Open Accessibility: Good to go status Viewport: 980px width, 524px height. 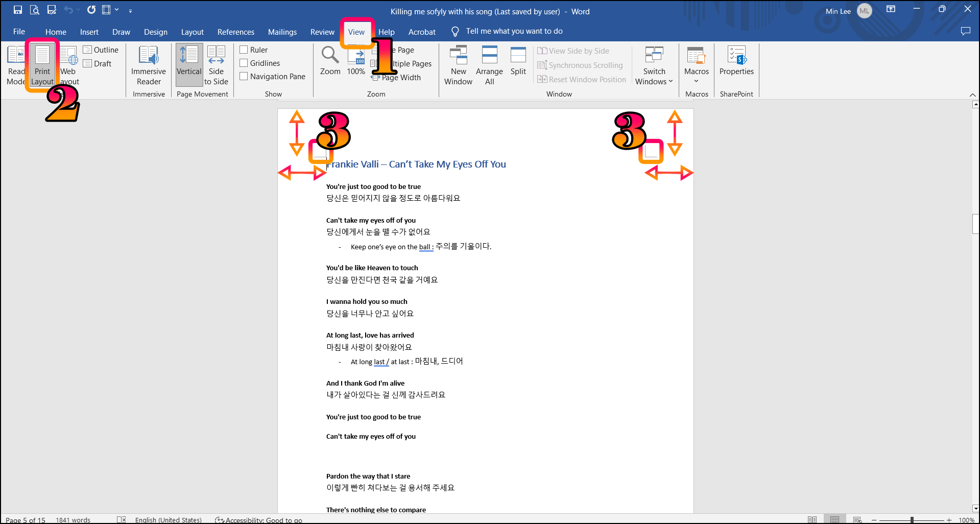pos(258,520)
